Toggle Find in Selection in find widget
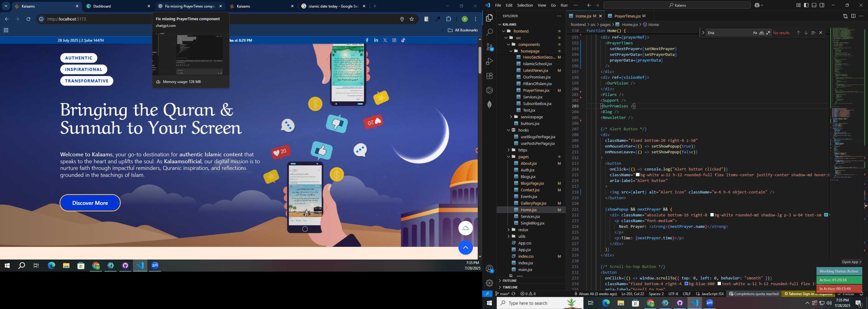Viewport: 868px width, 309px height. pyautogui.click(x=813, y=33)
